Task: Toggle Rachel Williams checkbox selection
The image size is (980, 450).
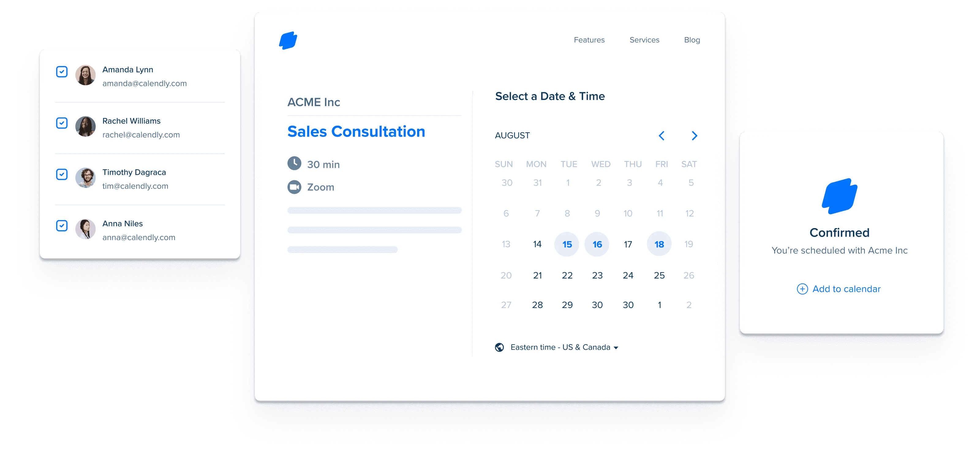Action: tap(62, 123)
